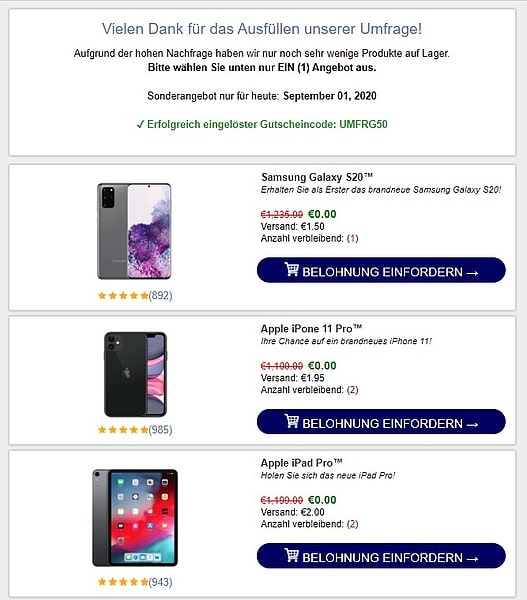This screenshot has width=527, height=600.
Task: Click the (892) review count text
Action: coord(160,295)
